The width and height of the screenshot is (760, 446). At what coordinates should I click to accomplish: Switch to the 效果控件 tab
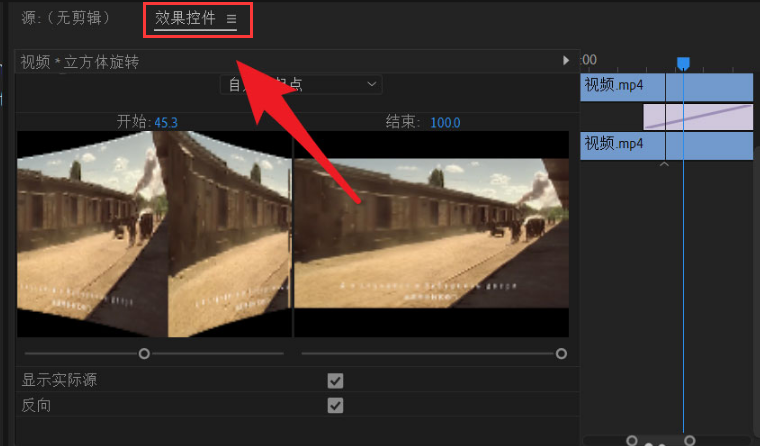[x=185, y=18]
